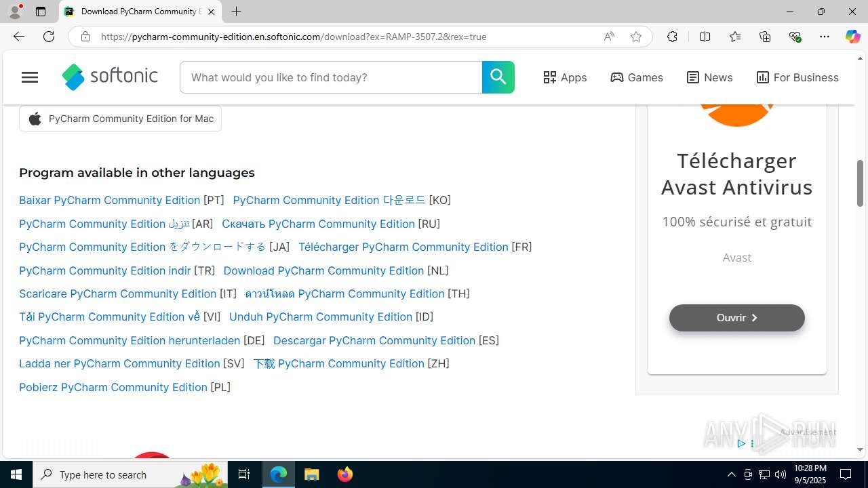868x488 pixels.
Task: Refresh the current page
Action: 49,37
